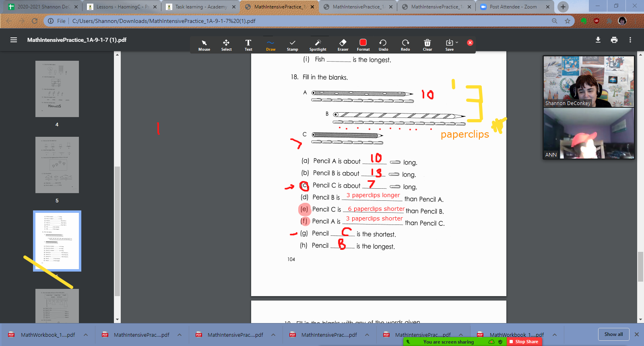Image resolution: width=644 pixels, height=346 pixels.
Task: Expand options for second download item
Action: [180, 335]
